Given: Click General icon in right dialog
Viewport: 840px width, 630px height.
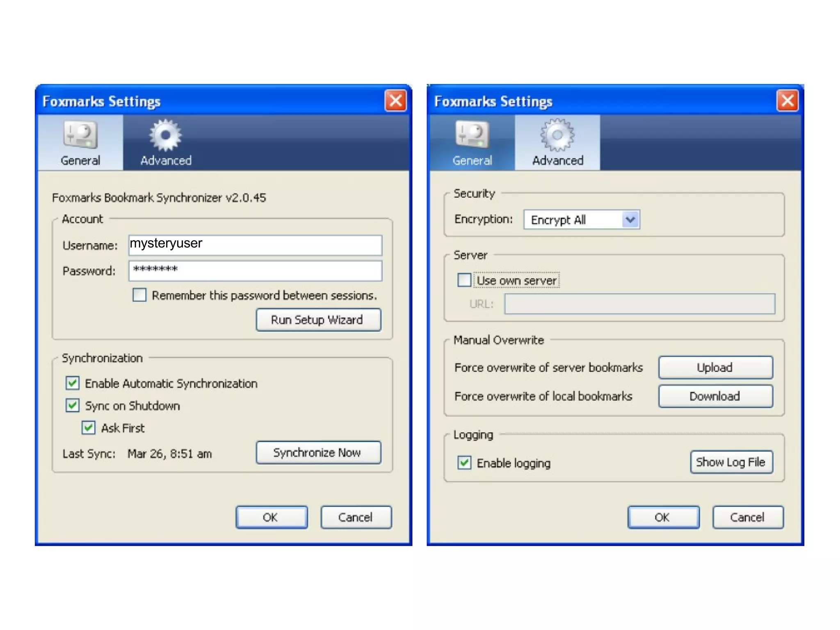Looking at the screenshot, I should tap(472, 135).
